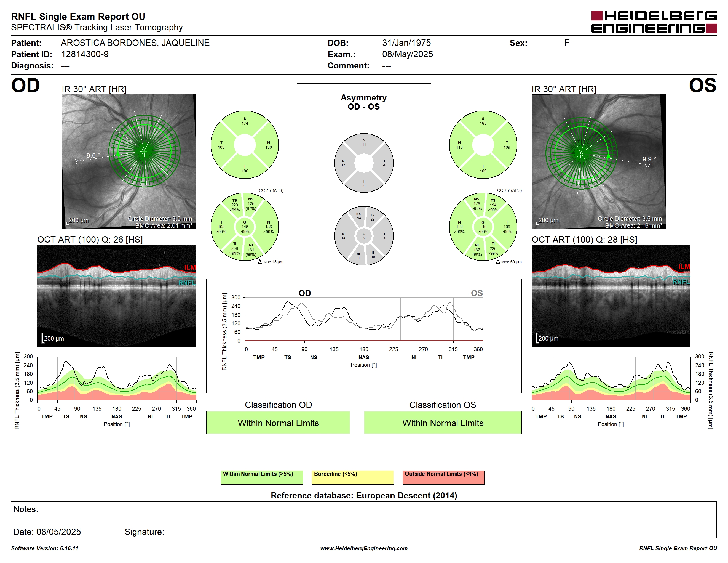This screenshot has width=728, height=563.
Task: Click the OD inferior sector value 180
Action: pos(245,171)
